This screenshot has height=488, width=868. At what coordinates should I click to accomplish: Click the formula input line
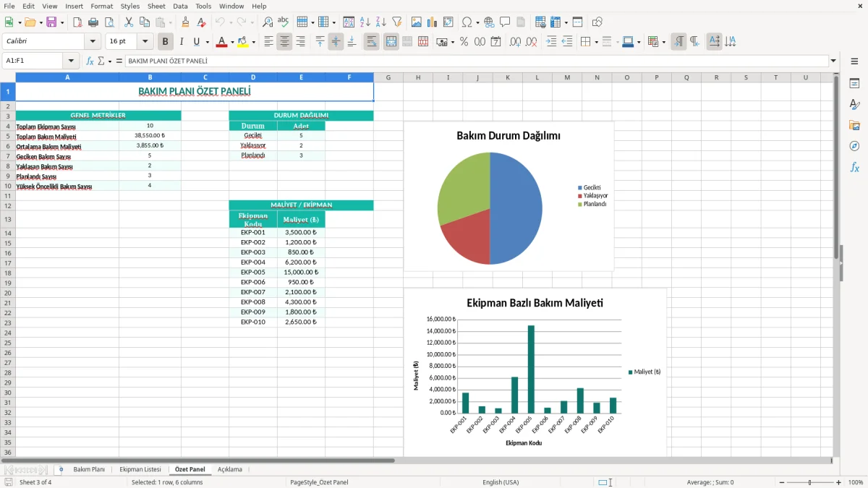tap(476, 61)
